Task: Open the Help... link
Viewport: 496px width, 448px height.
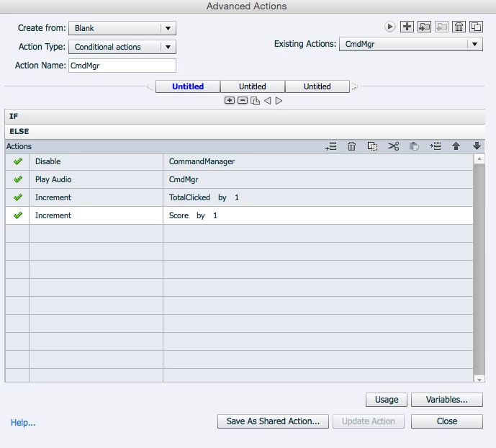Action: pos(23,422)
